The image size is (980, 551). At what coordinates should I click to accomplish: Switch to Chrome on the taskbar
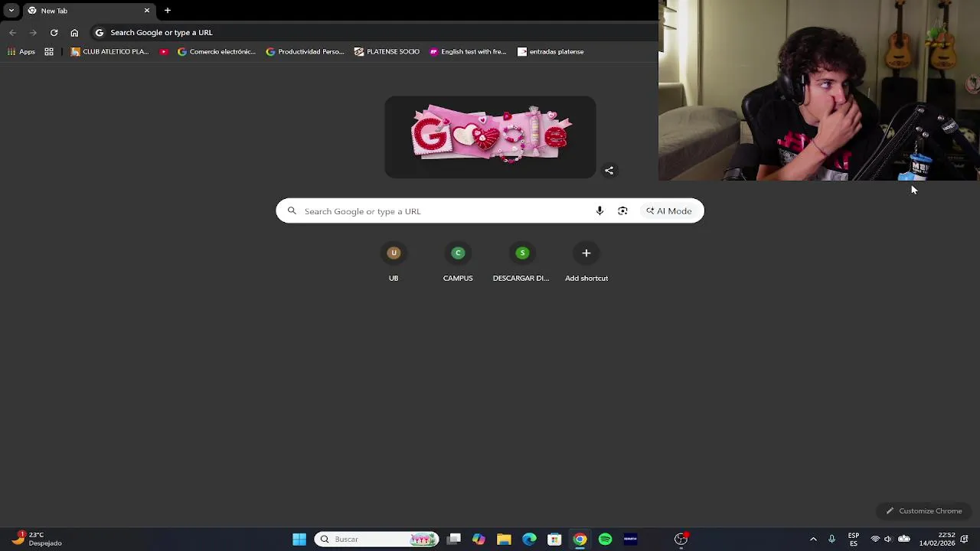pos(580,540)
